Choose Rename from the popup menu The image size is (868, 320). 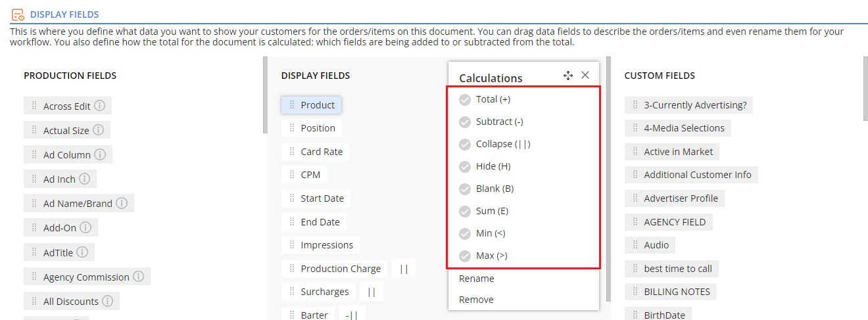tap(477, 279)
